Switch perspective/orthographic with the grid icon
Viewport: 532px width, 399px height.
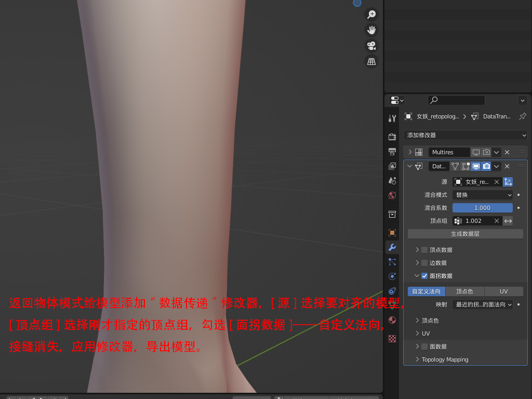tap(371, 61)
